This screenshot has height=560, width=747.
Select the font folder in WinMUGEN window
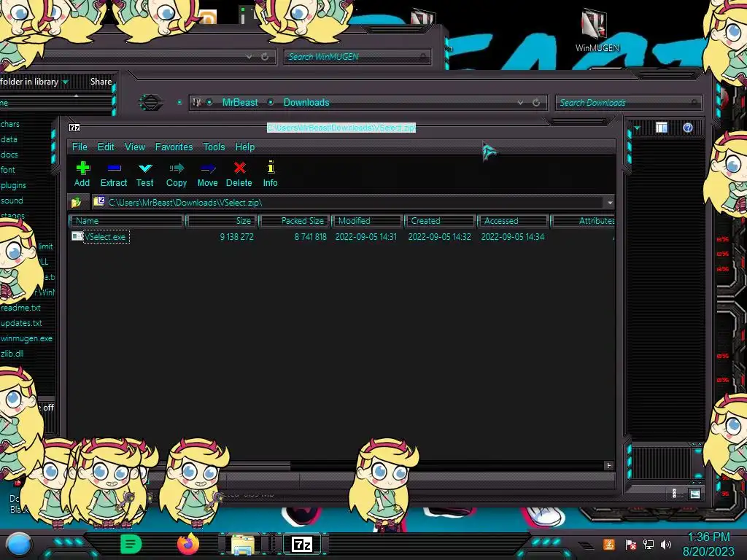(x=7, y=169)
